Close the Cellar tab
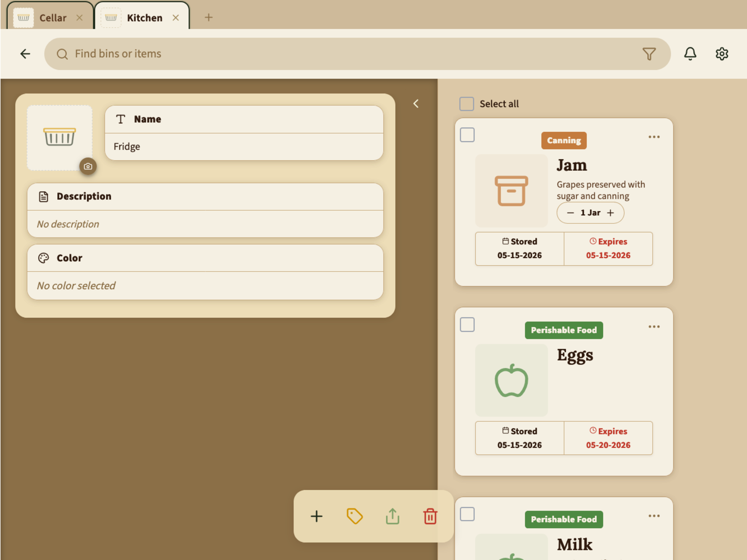 79,17
